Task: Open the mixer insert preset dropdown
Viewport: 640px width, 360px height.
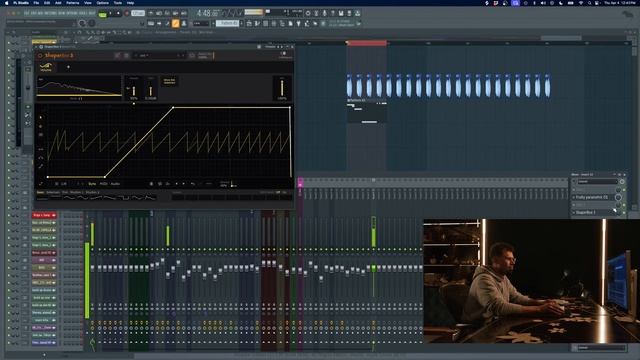Action: coord(597,182)
